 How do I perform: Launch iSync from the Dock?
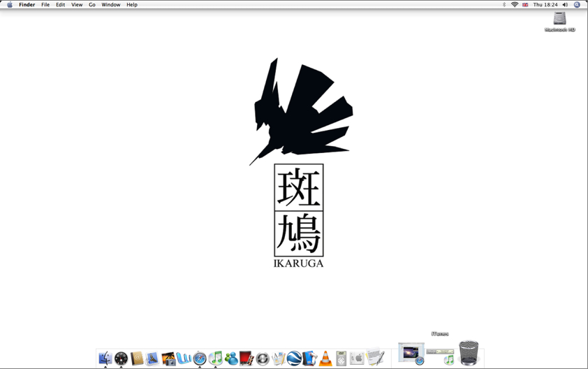click(263, 359)
